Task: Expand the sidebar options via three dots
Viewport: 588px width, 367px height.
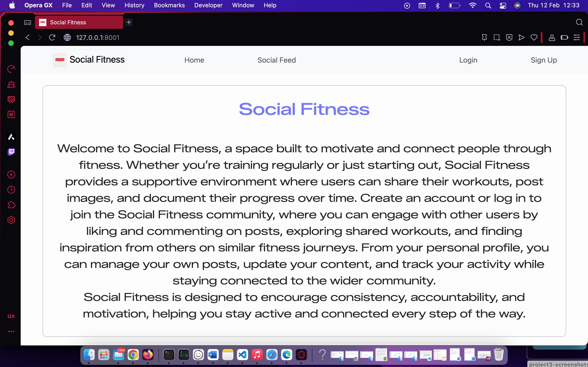Action: click(11, 332)
